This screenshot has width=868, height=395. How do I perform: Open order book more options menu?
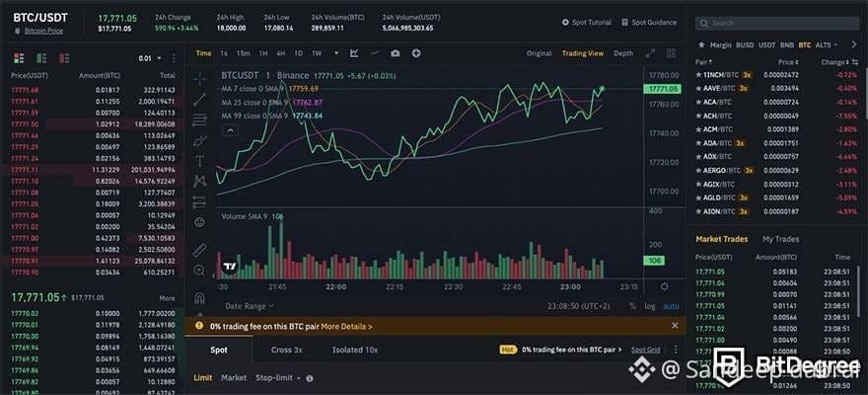pyautogui.click(x=174, y=58)
